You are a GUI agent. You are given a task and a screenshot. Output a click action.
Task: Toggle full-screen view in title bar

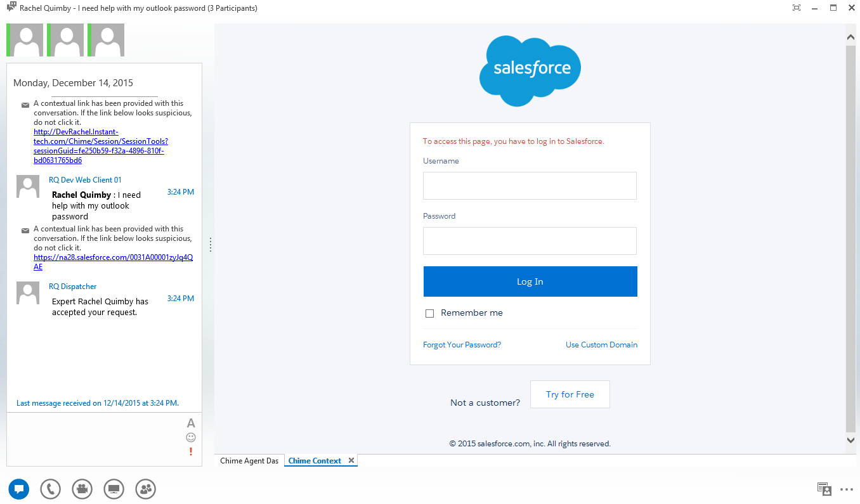tap(797, 8)
